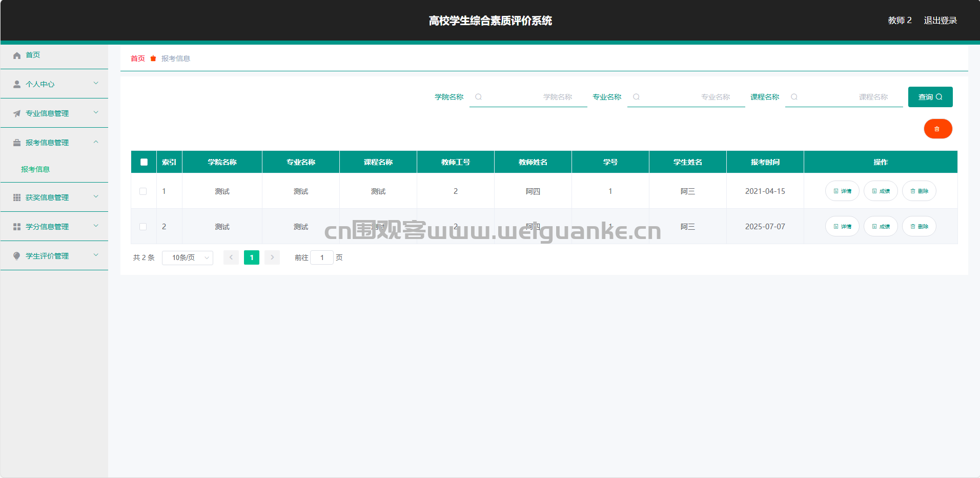Go to next page arrow in pagination
The image size is (980, 478).
point(272,257)
